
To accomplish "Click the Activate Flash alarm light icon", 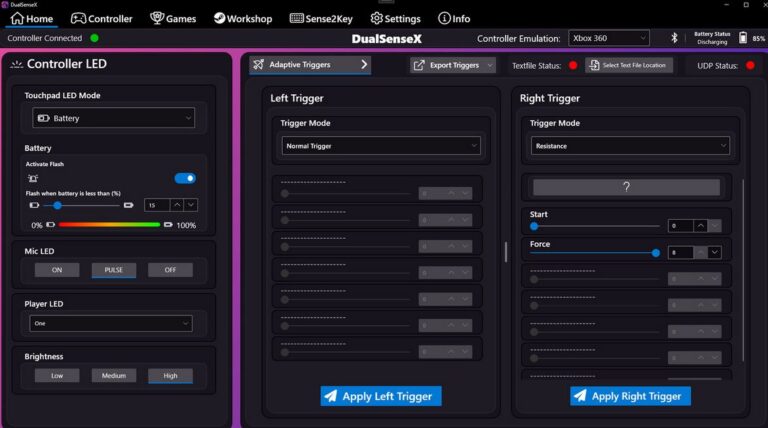I will click(x=32, y=178).
